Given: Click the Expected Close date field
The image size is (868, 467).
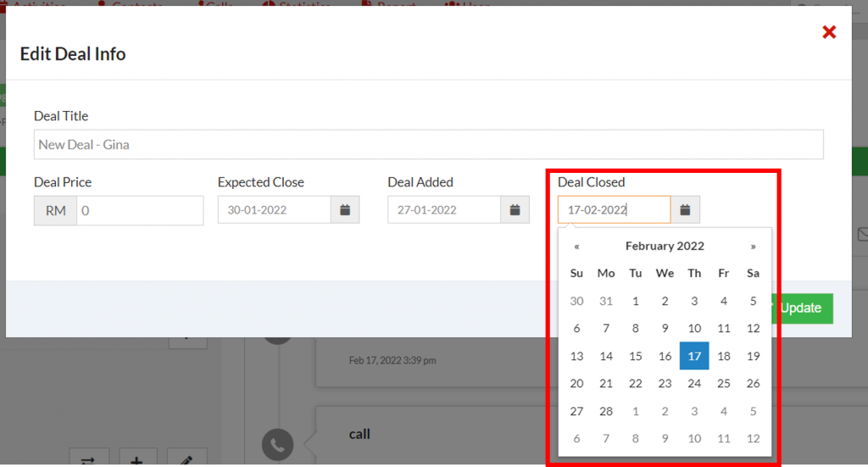Looking at the screenshot, I should (274, 209).
